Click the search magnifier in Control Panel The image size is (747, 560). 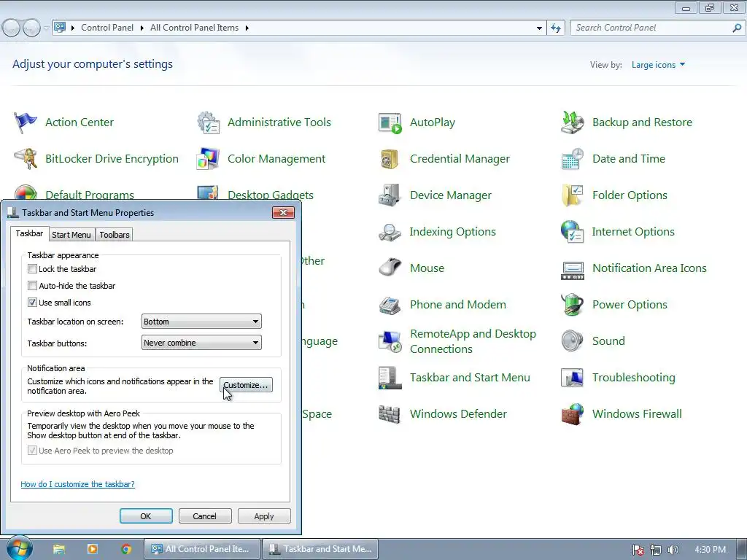coord(737,28)
